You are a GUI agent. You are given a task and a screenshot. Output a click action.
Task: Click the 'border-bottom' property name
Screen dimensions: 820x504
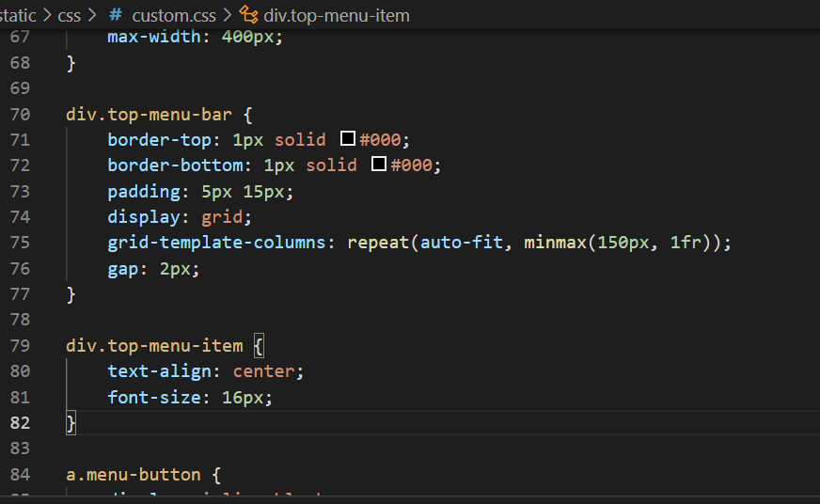coord(175,165)
